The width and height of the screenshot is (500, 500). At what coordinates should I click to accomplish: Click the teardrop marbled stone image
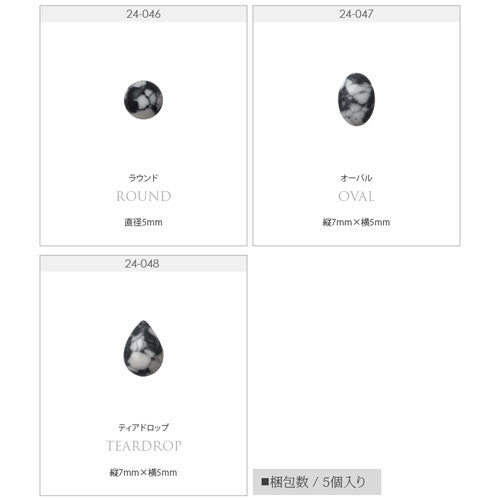pyautogui.click(x=143, y=348)
